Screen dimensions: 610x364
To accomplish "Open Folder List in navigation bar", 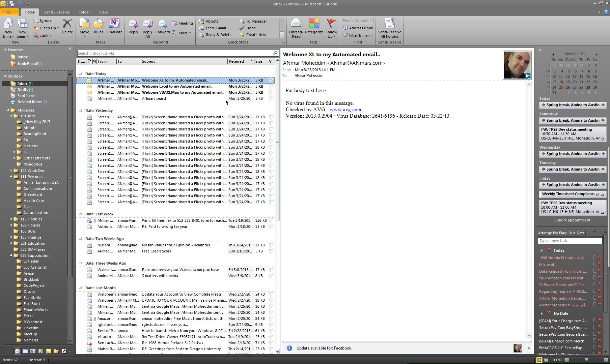I will [56, 351].
